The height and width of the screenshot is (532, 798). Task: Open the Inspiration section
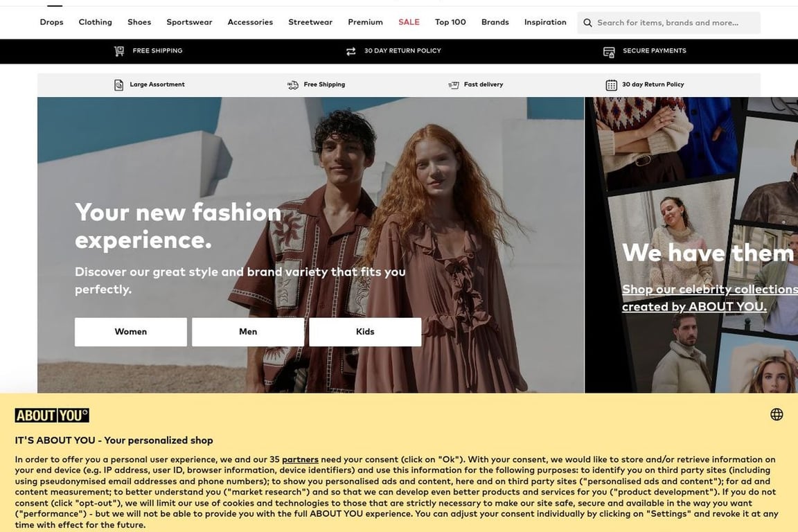coord(545,22)
